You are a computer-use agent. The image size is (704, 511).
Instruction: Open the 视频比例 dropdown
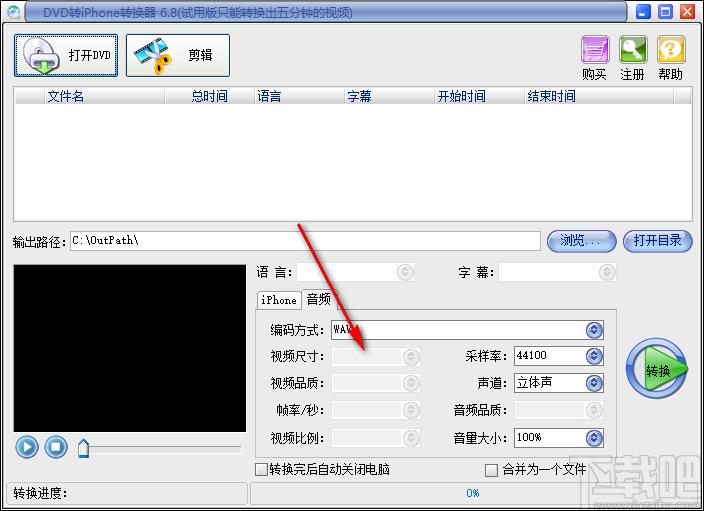tap(411, 438)
